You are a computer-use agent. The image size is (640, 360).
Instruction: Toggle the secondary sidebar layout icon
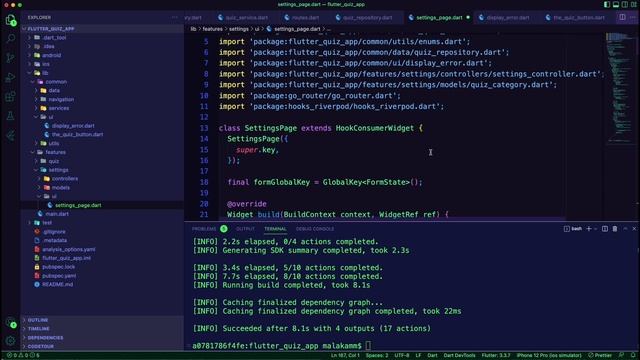(x=625, y=4)
